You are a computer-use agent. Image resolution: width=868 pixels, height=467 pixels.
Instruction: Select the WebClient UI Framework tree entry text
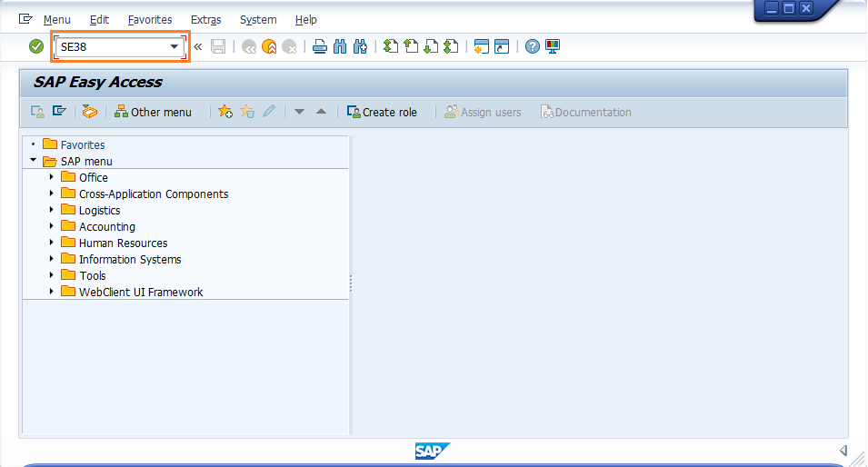[x=141, y=293]
